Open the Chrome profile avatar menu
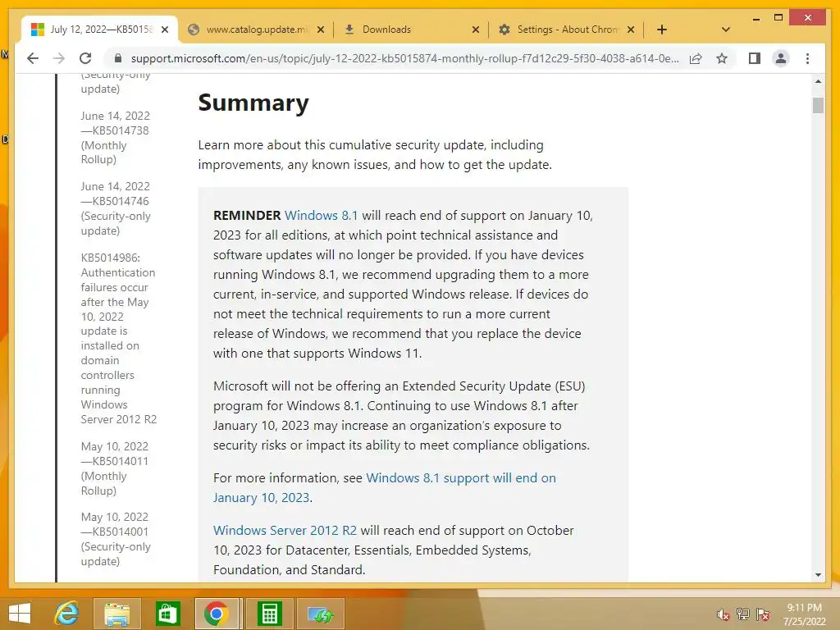This screenshot has height=630, width=840. tap(781, 58)
